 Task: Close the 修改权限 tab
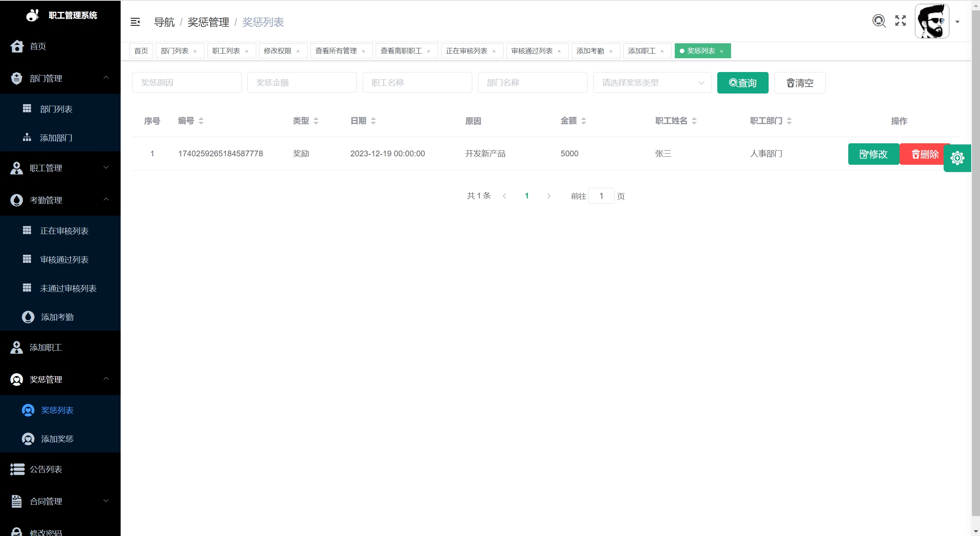(x=298, y=51)
